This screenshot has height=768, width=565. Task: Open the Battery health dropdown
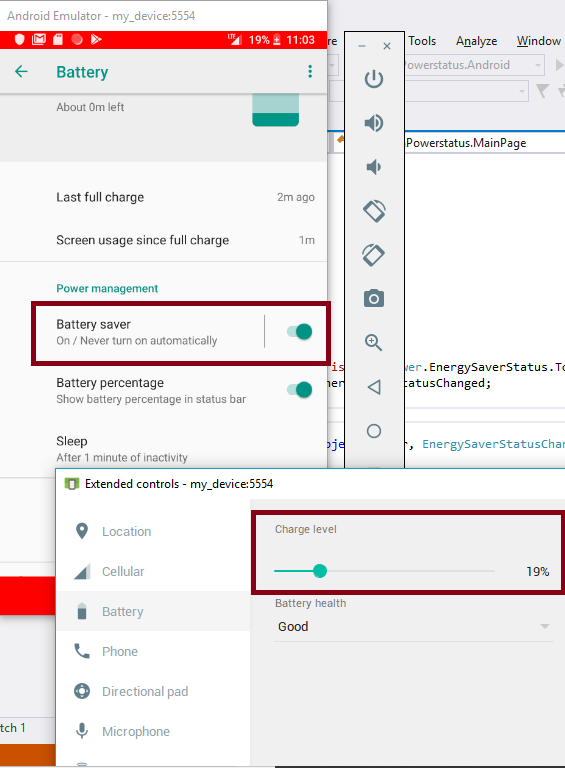(x=414, y=627)
